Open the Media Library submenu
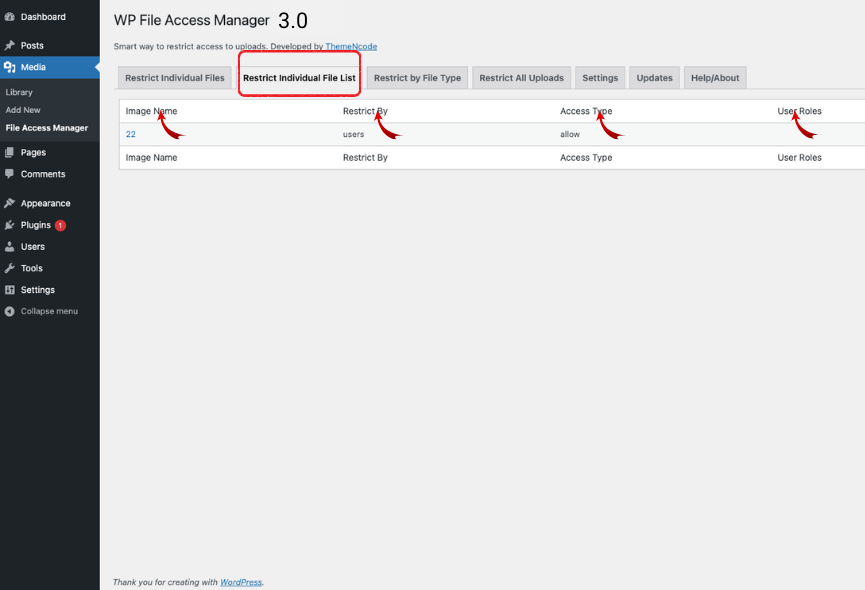The image size is (865, 590). 19,92
